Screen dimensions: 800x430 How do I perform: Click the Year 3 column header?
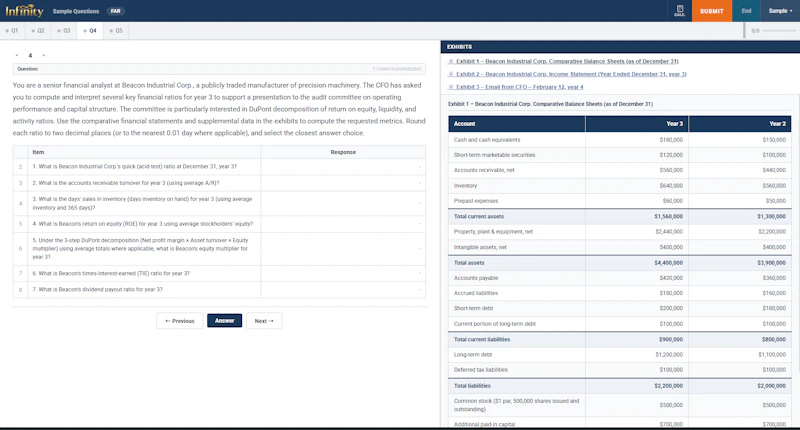[637, 123]
